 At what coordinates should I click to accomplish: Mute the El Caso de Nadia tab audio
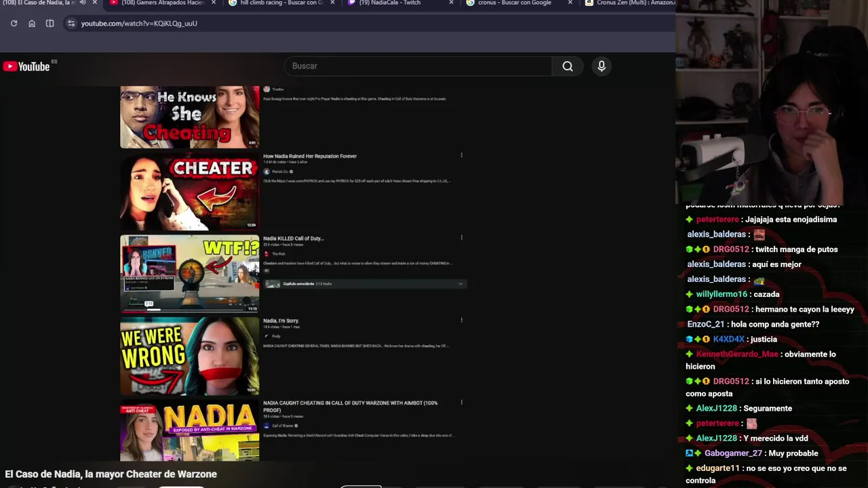(83, 3)
